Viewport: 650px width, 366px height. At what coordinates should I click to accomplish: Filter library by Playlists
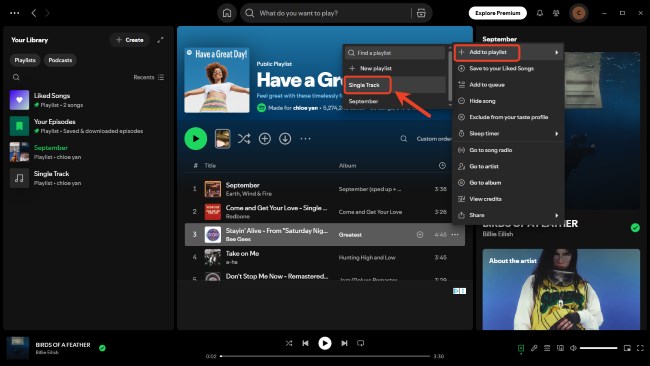25,60
